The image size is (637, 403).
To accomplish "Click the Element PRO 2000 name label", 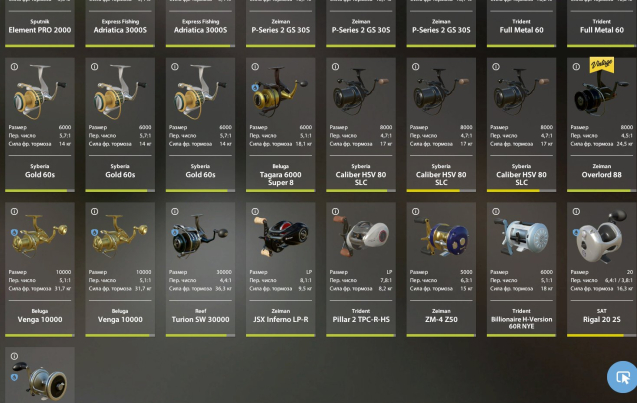I will coord(40,30).
